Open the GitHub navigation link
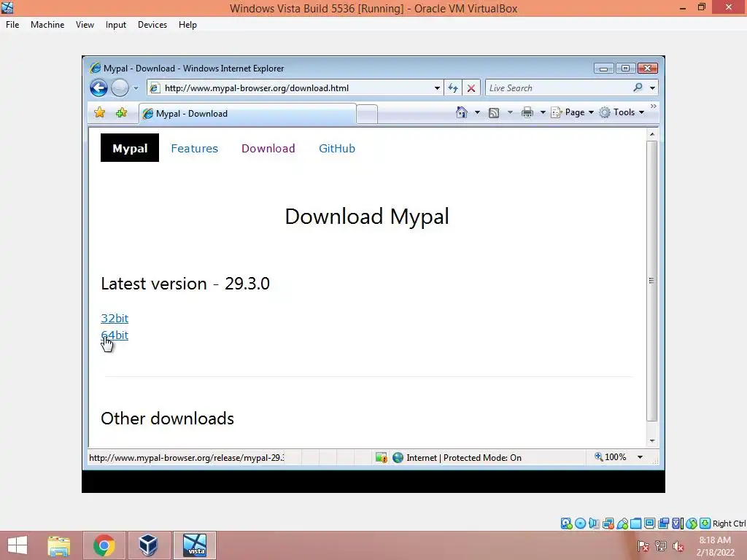747x560 pixels. tap(337, 149)
